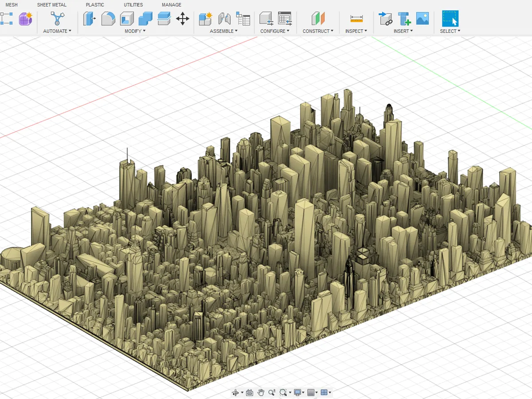Choose the Fillet tool icon
This screenshot has height=399, width=532.
click(108, 19)
